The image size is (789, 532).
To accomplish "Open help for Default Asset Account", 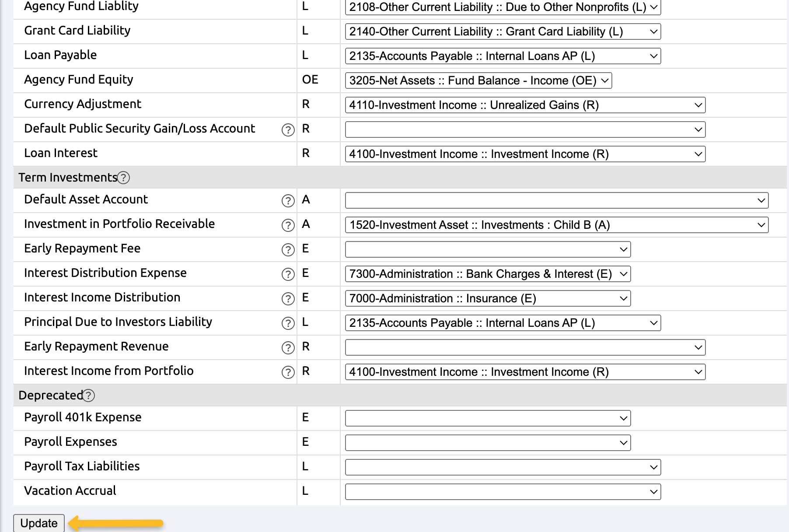I will [x=288, y=201].
